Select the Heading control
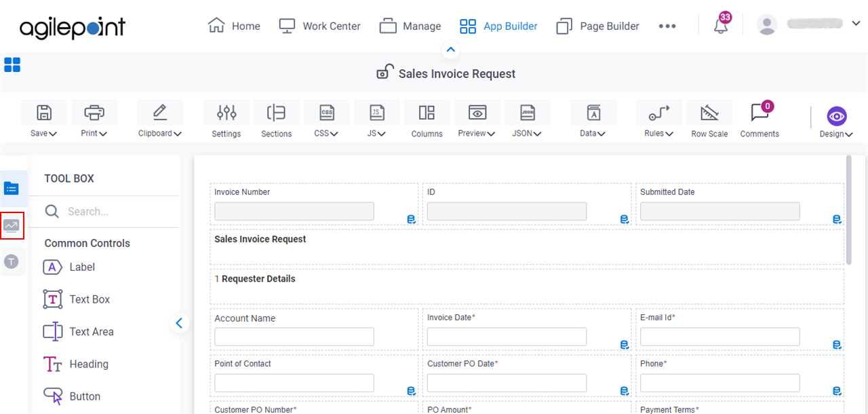Image resolution: width=868 pixels, height=414 pixels. pyautogui.click(x=76, y=364)
